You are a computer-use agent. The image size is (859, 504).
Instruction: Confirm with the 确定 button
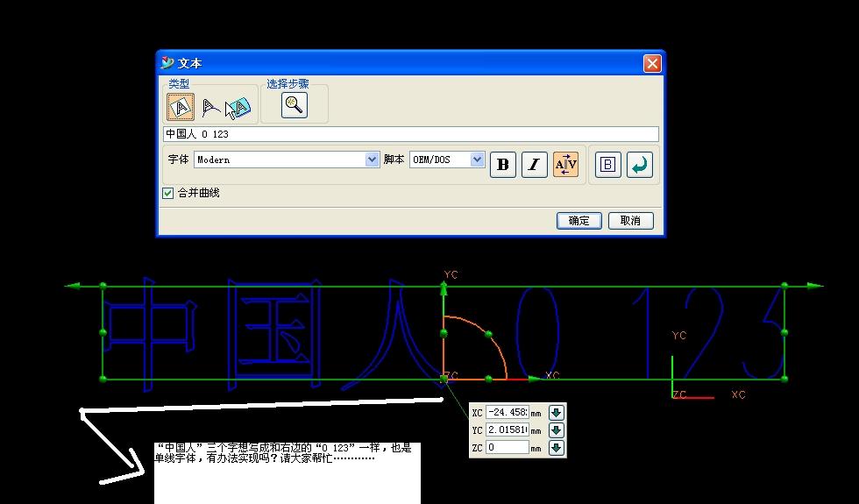click(x=579, y=221)
